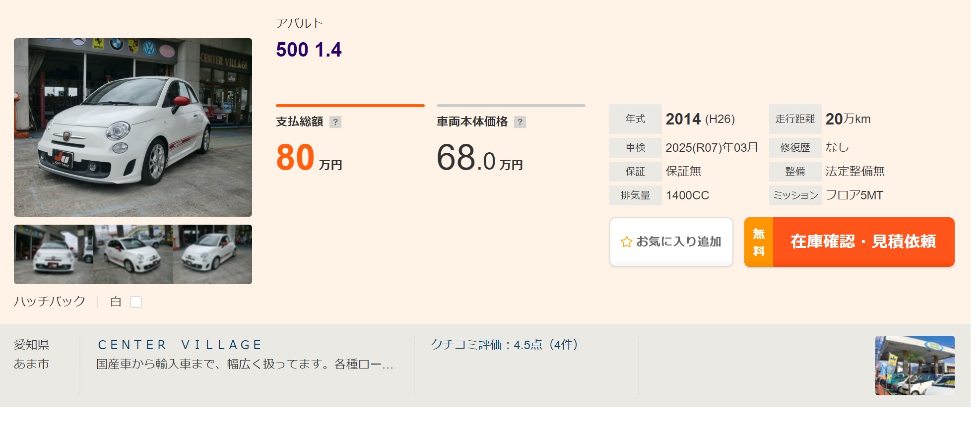Click the displacement value 1400CC
The height and width of the screenshot is (429, 980).
pos(687,195)
